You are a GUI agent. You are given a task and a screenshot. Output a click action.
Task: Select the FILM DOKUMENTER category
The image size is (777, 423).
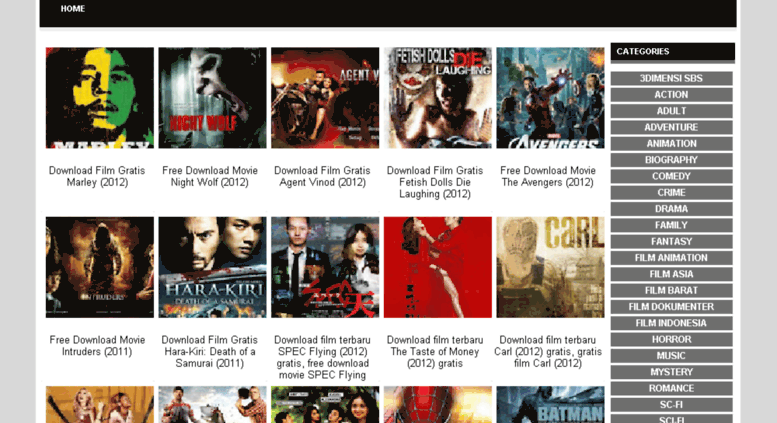(671, 307)
